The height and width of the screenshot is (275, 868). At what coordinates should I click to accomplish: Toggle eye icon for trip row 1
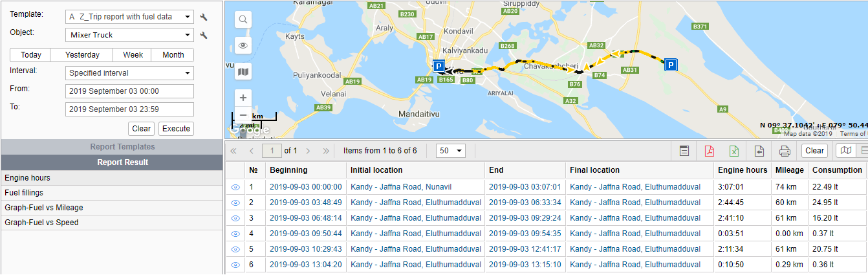point(235,187)
